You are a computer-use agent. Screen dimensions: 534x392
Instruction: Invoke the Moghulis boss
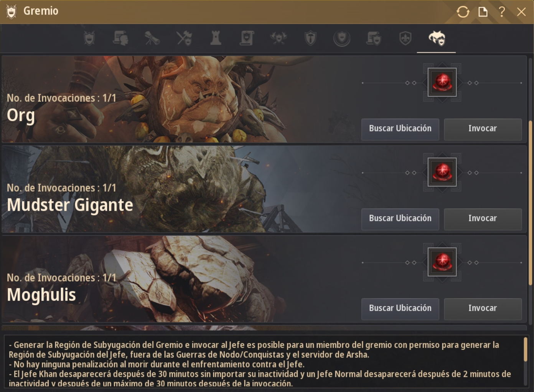[x=483, y=309]
